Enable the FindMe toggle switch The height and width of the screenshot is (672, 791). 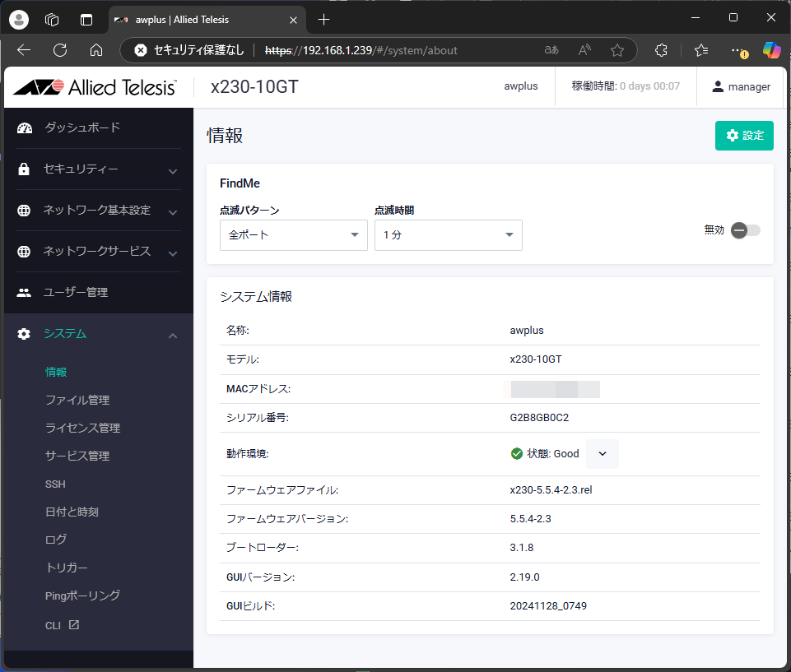click(x=745, y=230)
